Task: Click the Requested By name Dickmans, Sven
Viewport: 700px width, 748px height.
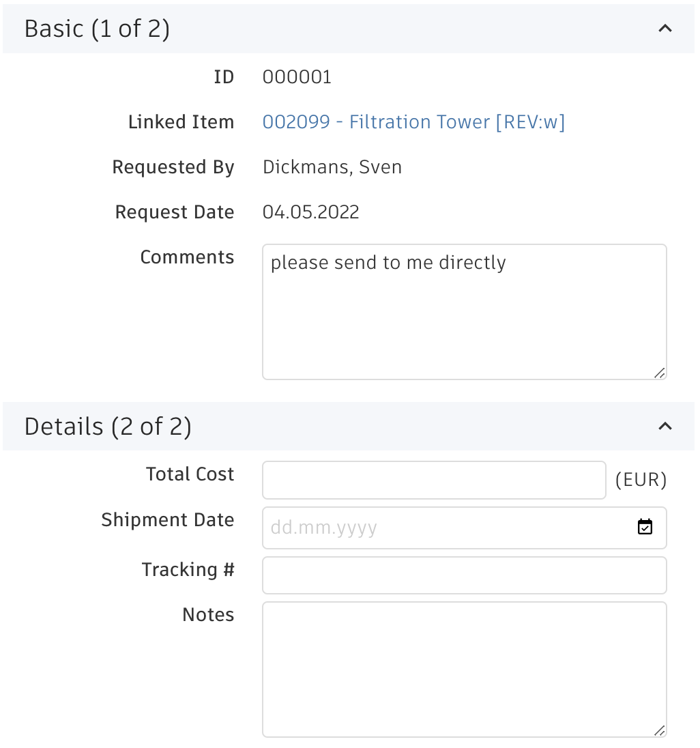Action: pos(332,167)
